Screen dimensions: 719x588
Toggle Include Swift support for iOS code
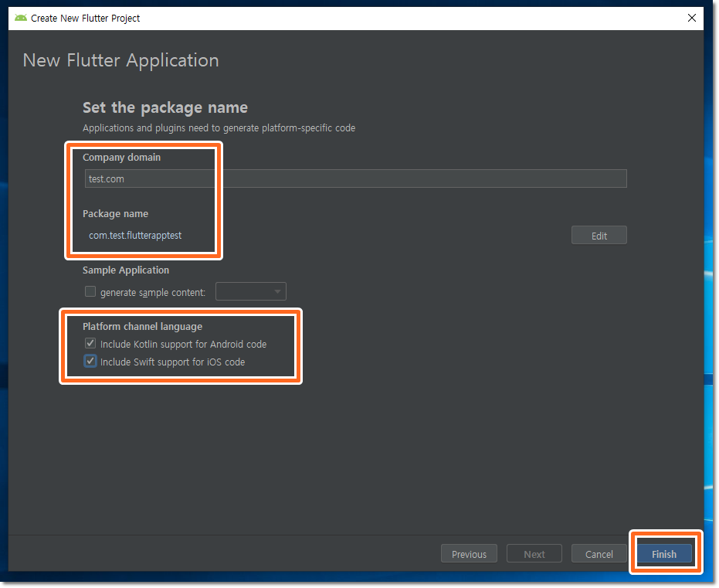coord(90,362)
